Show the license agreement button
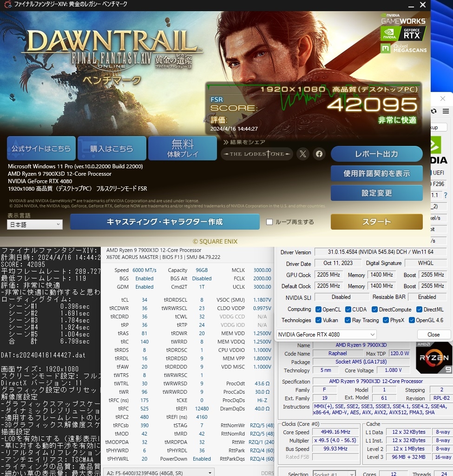The width and height of the screenshot is (453, 476). pyautogui.click(x=376, y=173)
